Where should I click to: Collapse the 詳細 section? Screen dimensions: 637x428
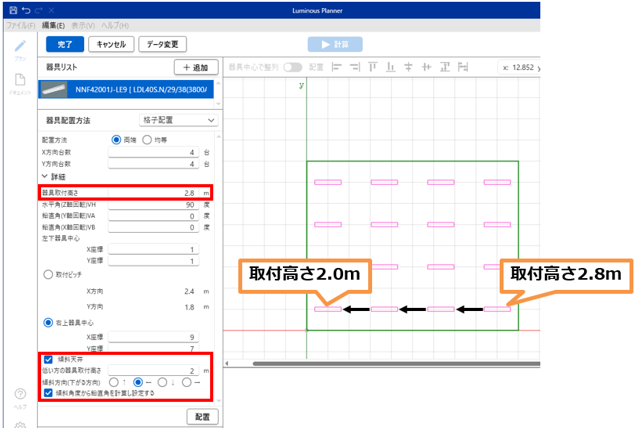[x=44, y=176]
